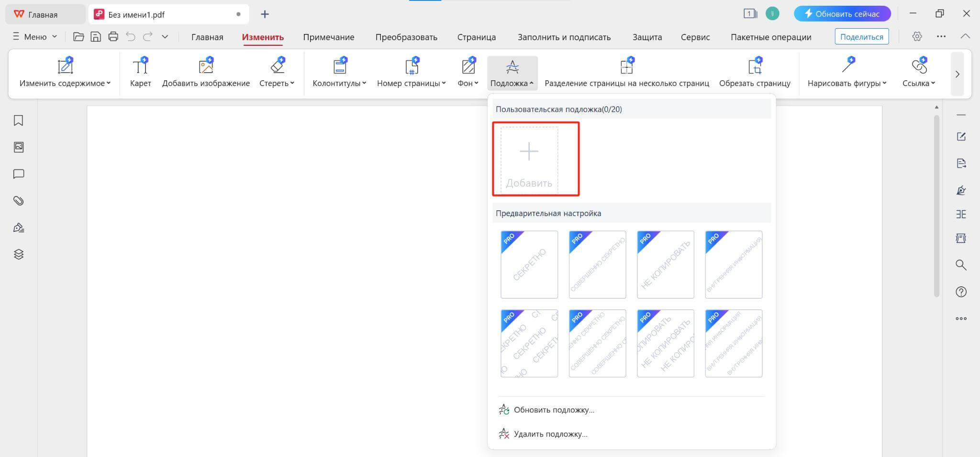980x457 pixels.
Task: Click the Поделиться button
Action: 861,37
